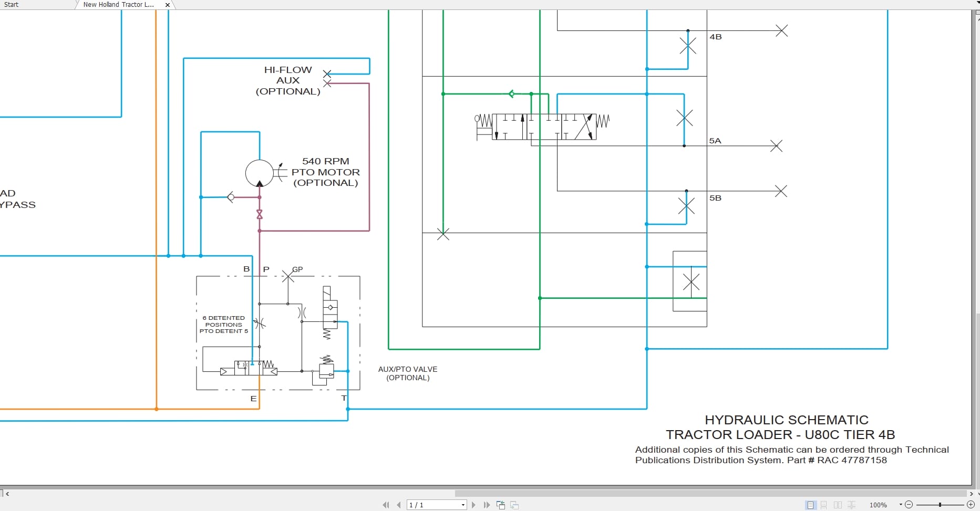Screen dimensions: 980x511
Task: Open the zoom percentage dropdown
Action: (900, 505)
